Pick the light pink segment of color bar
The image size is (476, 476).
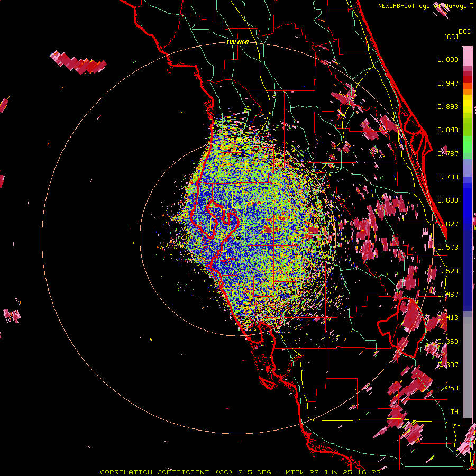tap(467, 56)
